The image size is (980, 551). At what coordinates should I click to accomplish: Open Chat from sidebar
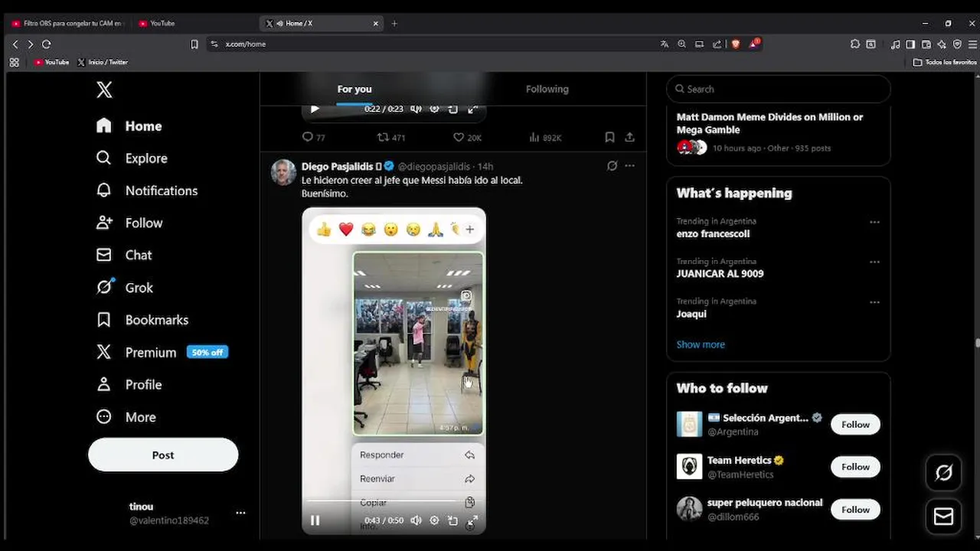click(x=123, y=255)
